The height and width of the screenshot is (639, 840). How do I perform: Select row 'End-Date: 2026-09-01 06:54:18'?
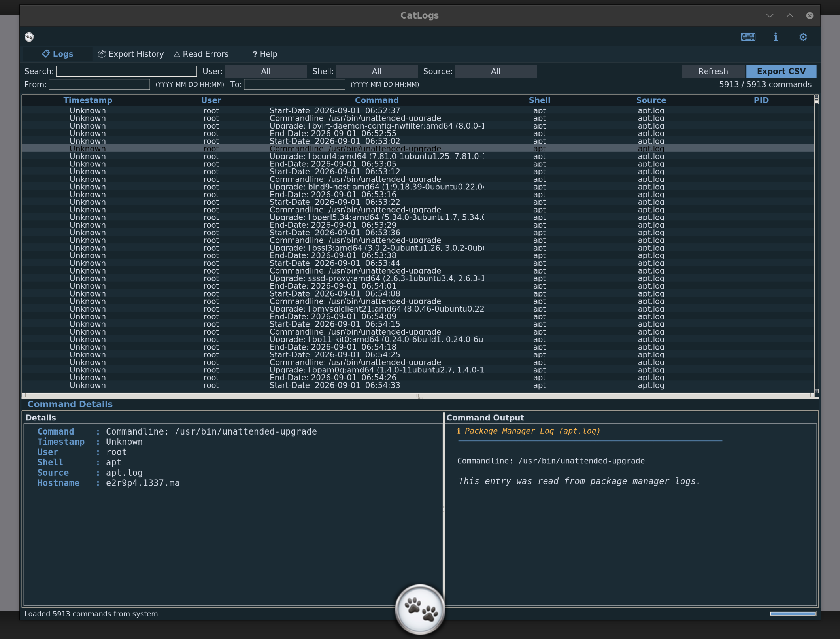tap(418, 347)
